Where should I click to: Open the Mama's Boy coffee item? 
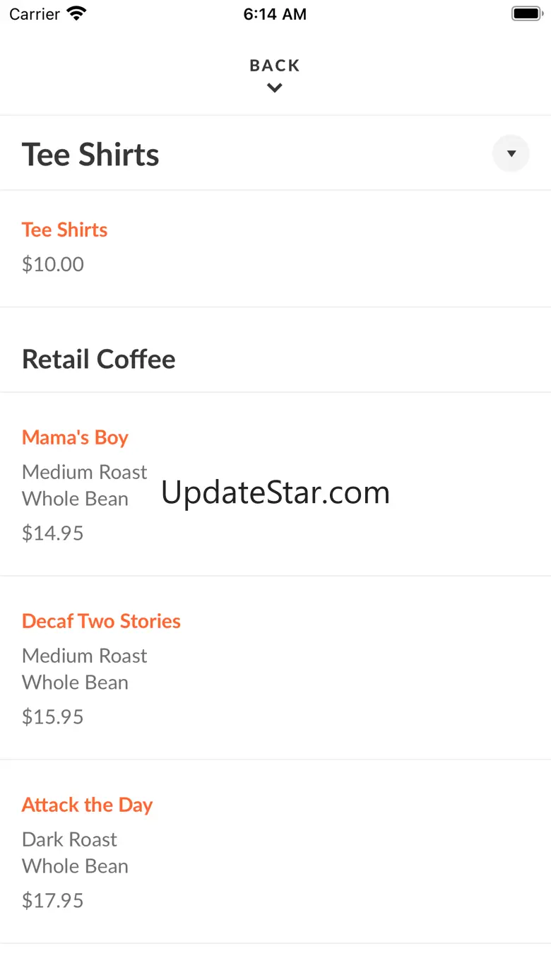75,437
